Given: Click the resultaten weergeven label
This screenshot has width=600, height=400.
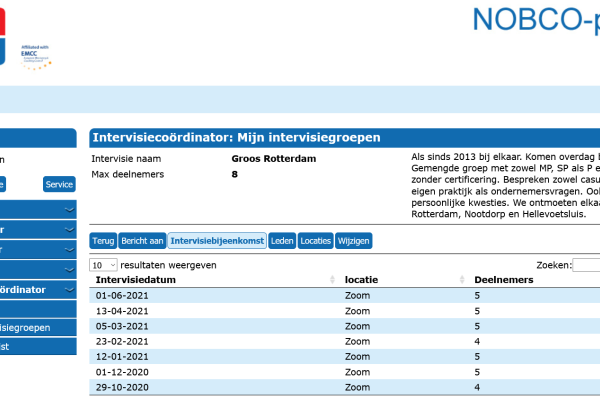Looking at the screenshot, I should (x=168, y=265).
